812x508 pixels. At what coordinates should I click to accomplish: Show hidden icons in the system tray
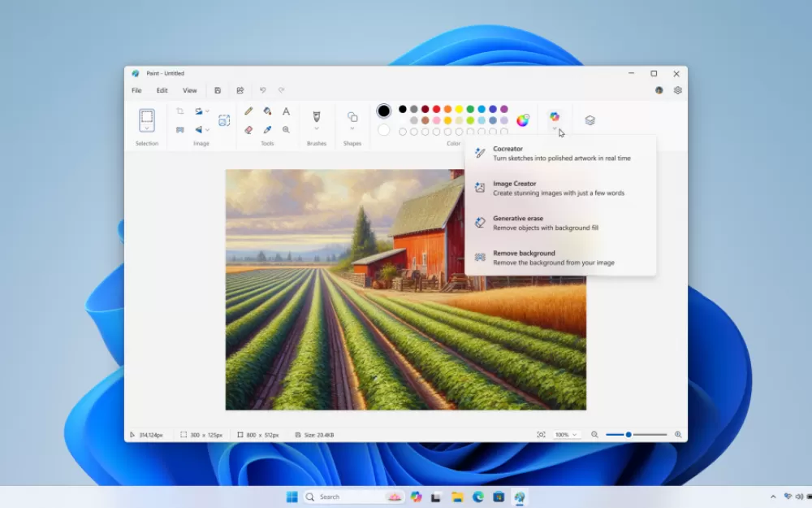[x=773, y=497]
